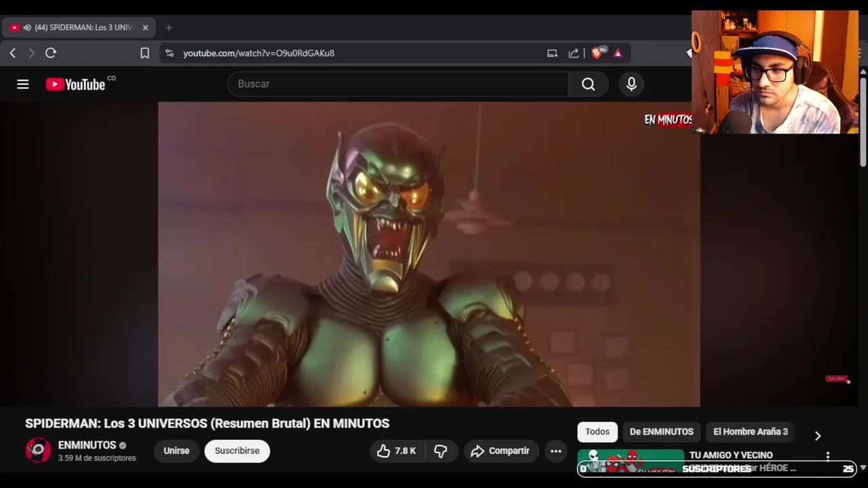Click the cast/install media icon in address bar

pos(552,53)
